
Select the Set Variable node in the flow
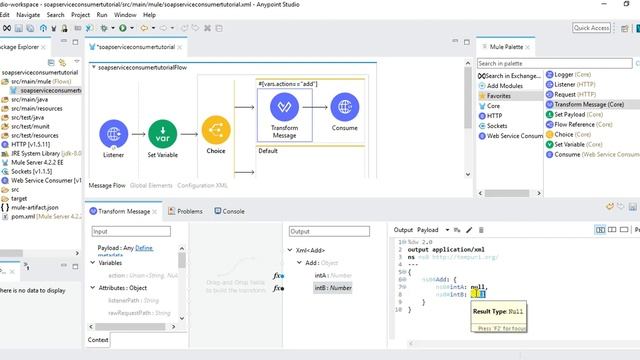(x=162, y=133)
